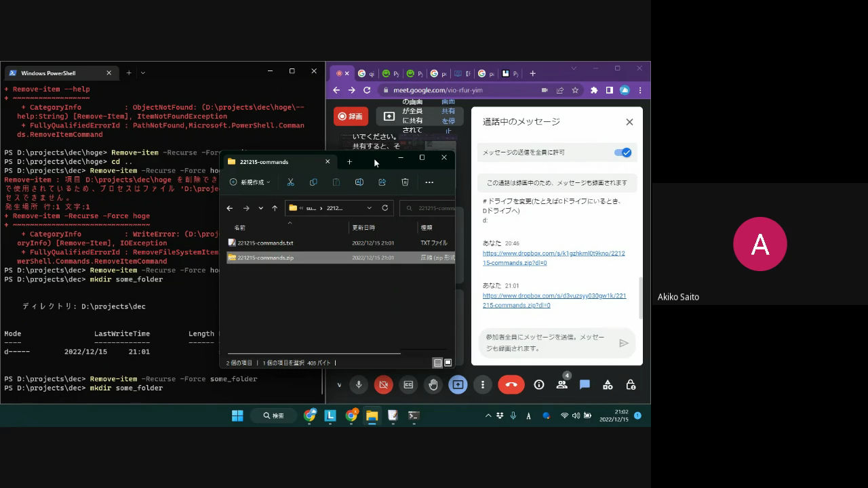The image size is (868, 488).
Task: Turn on the camera in Meet
Action: pos(383,385)
